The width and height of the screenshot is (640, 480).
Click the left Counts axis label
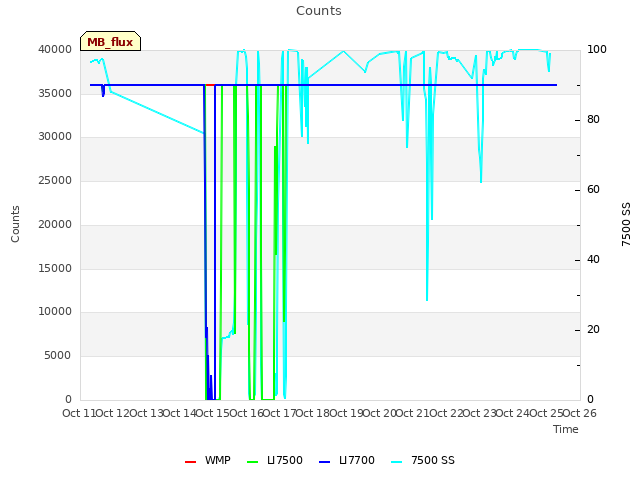click(x=15, y=224)
